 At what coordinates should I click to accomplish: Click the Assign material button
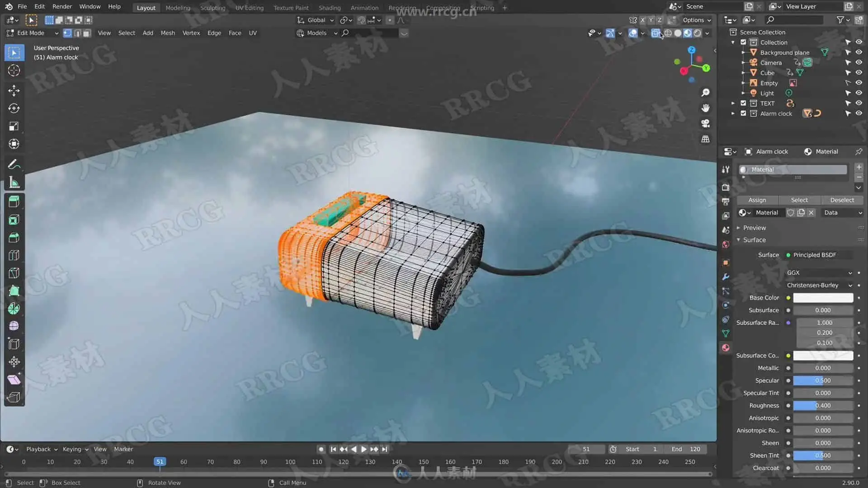(757, 200)
